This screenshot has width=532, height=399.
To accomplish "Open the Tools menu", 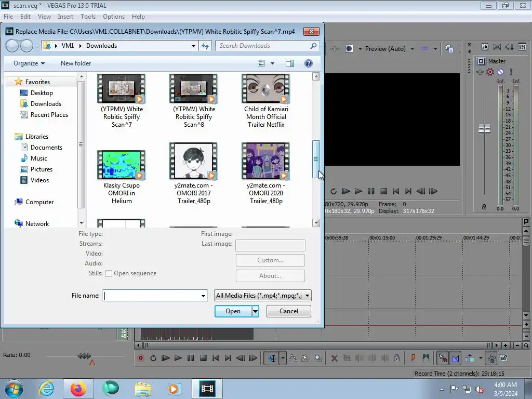I will click(88, 17).
